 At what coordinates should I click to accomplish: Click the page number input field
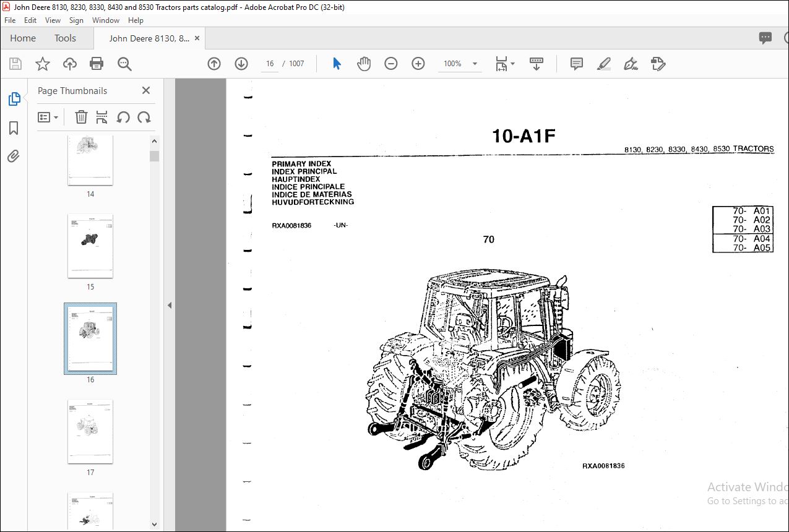pos(270,64)
